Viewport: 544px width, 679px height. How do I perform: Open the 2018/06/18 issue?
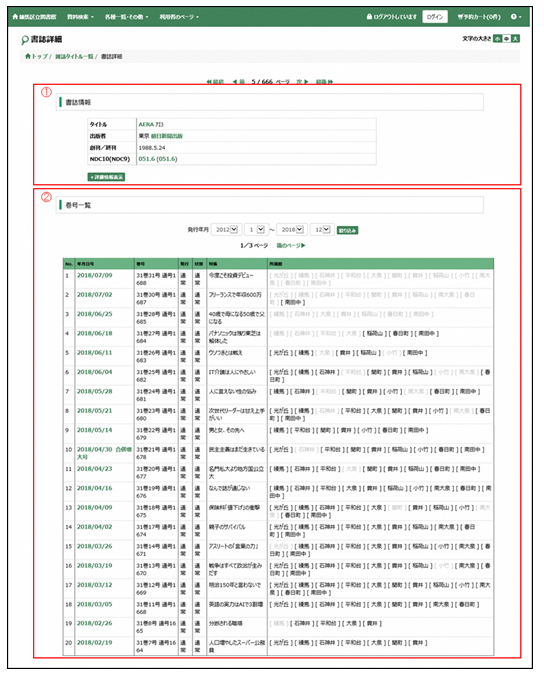[x=94, y=333]
